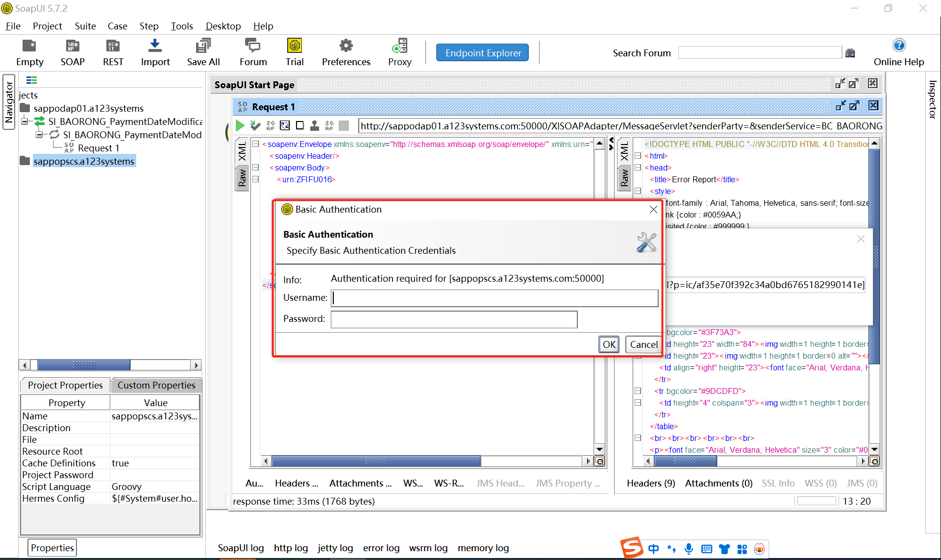Open Preferences gear icon
This screenshot has width=941, height=560.
coord(346,52)
